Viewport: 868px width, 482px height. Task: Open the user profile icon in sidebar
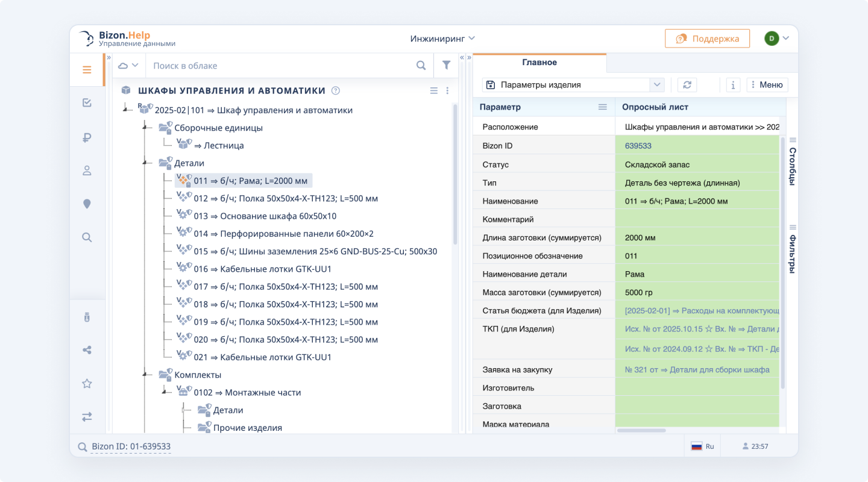(x=87, y=171)
